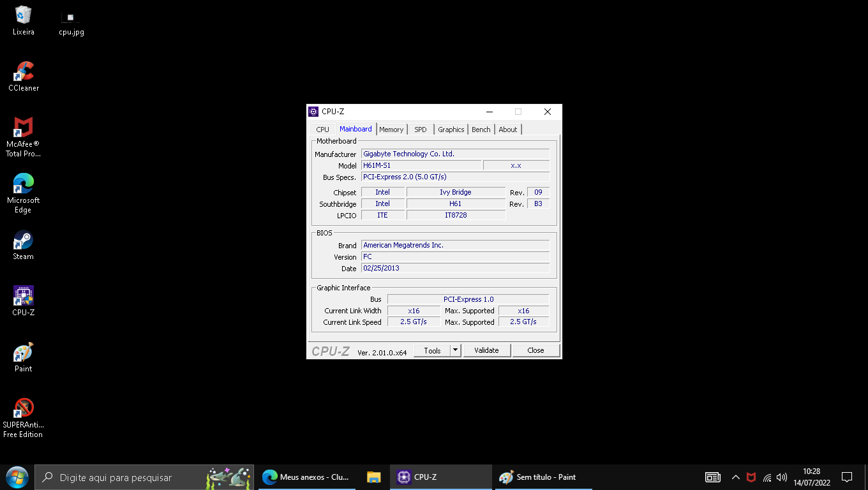Click Max. Supported link speed 2.5 GT/s value
Image resolution: width=868 pixels, height=490 pixels.
523,322
